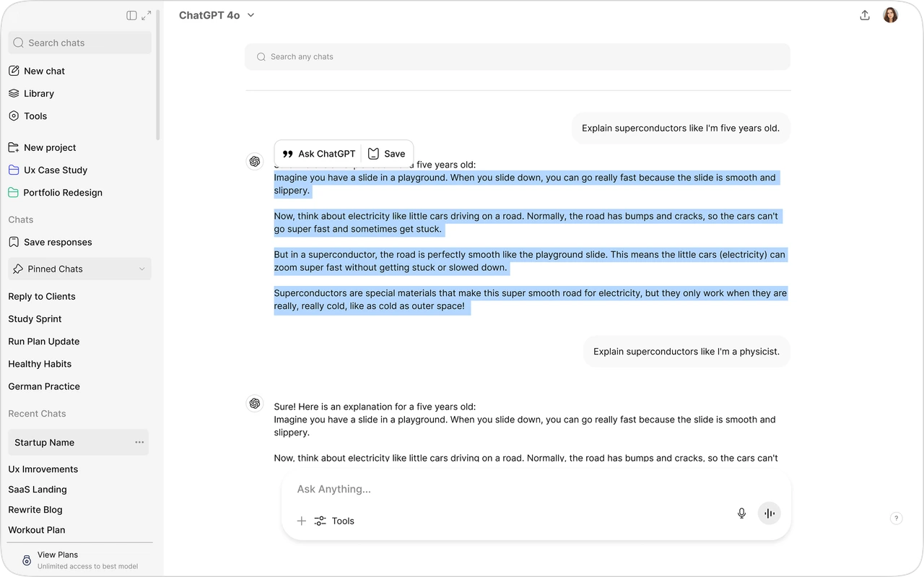The width and height of the screenshot is (924, 577).
Task: Click the plus icon to attach a file
Action: coord(302,520)
